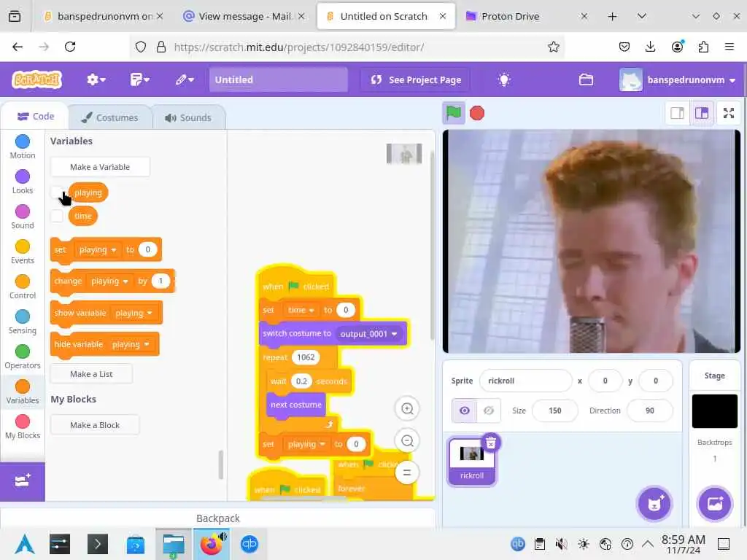Select the Operators block category
The height and width of the screenshot is (560, 747).
[23, 357]
